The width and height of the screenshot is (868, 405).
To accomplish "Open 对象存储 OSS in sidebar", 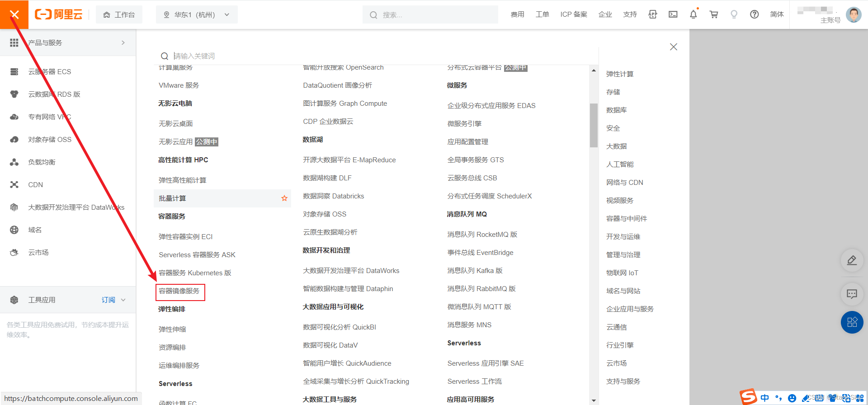I will [50, 139].
